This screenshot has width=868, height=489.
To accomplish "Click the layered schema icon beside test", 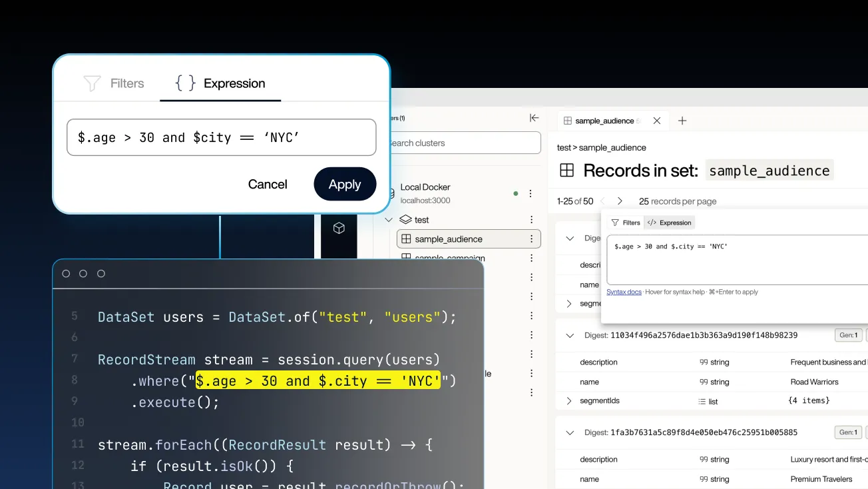I will 404,219.
